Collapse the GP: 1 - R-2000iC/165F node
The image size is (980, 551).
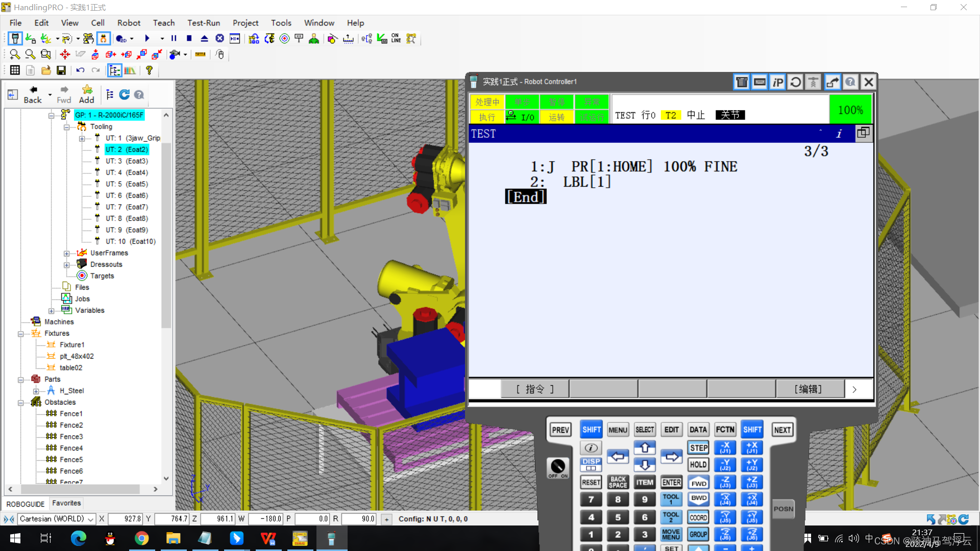point(51,116)
